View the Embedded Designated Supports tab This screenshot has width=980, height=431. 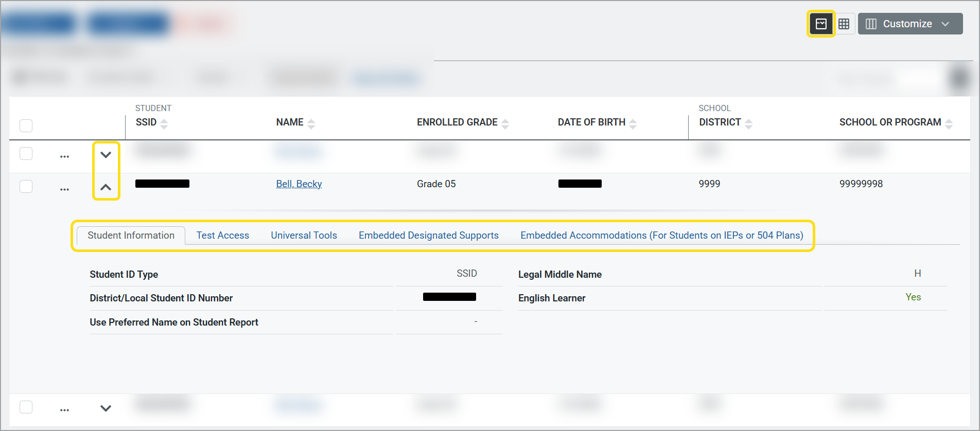pyautogui.click(x=428, y=235)
